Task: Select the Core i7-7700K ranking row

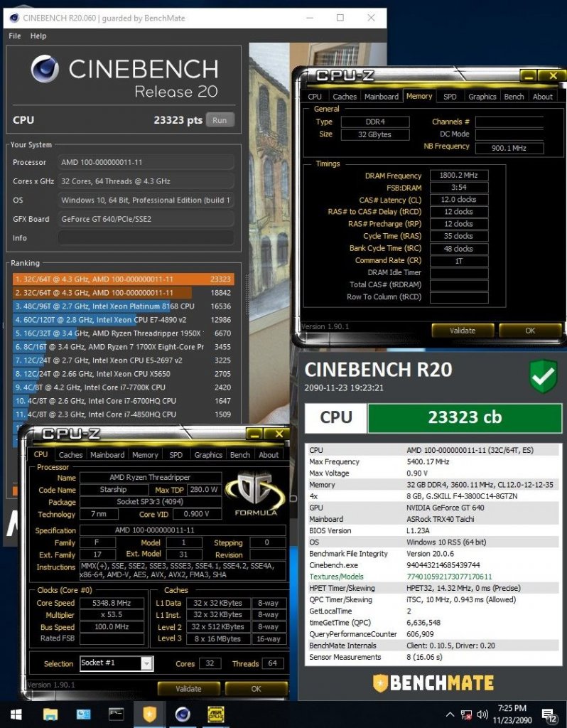Action: pos(124,387)
